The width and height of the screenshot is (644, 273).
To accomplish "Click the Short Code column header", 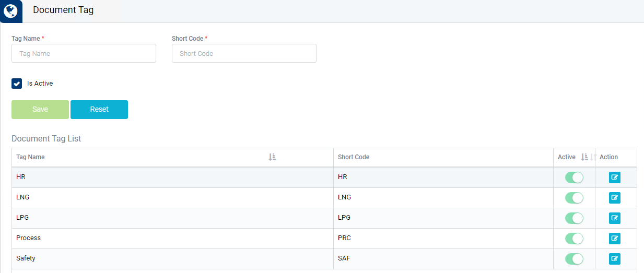I will pyautogui.click(x=354, y=157).
